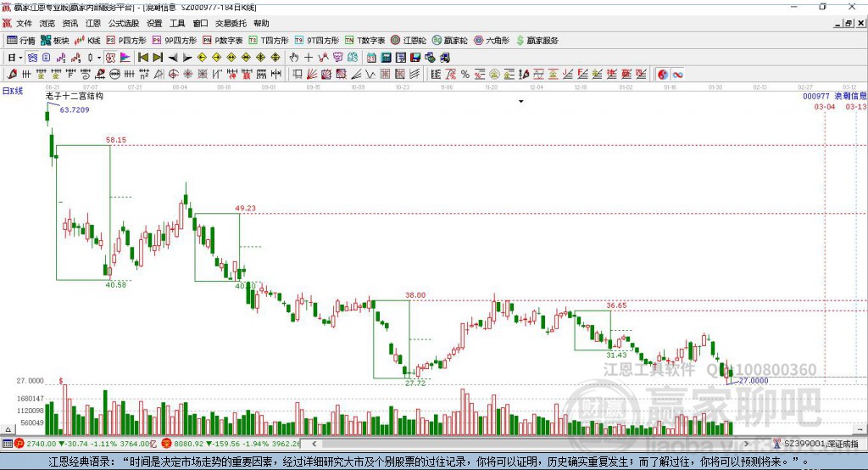Click the red-blue yin-yang icon
The height and width of the screenshot is (470, 868).
point(663,75)
